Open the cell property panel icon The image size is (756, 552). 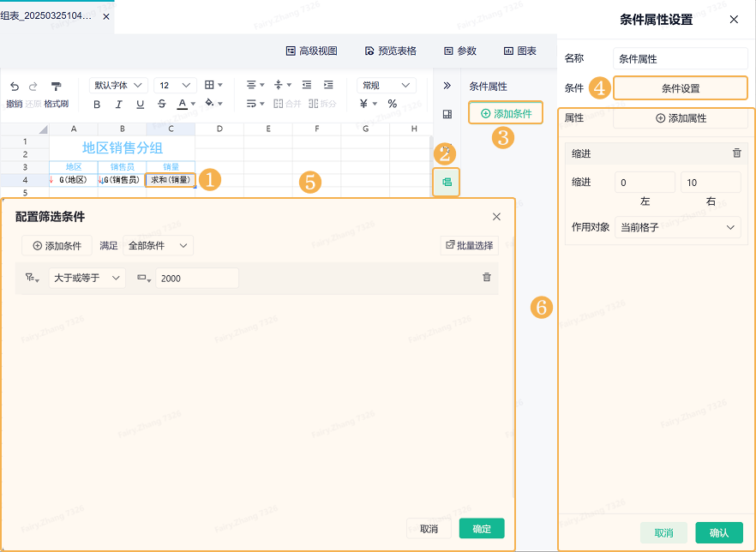coord(447,114)
